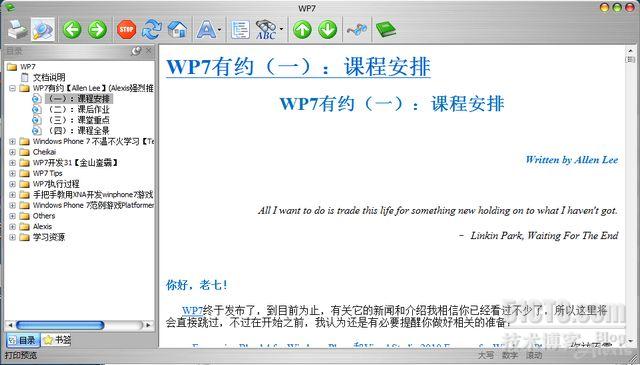Collapse the WP7有约【Allen Lee】folder
Screen dimensions: 640x365
pos(12,88)
